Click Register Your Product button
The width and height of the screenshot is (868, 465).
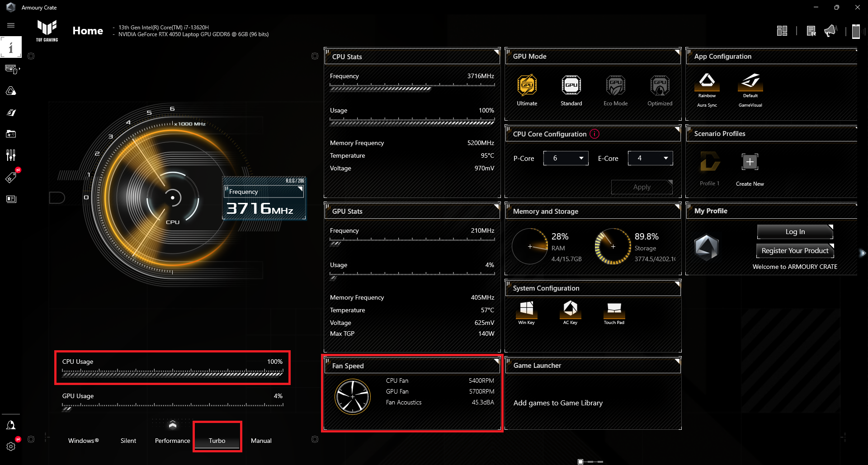(795, 251)
